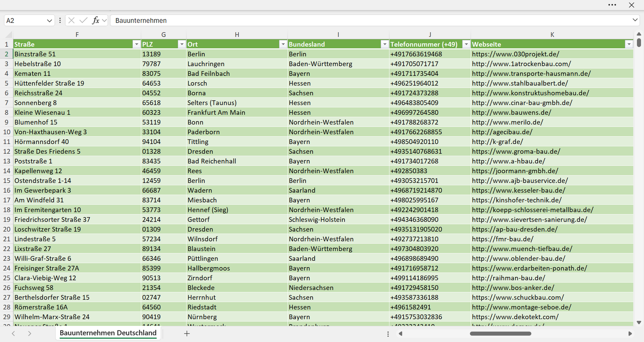
Task: Cancel formula entry with the X icon
Action: tap(71, 20)
